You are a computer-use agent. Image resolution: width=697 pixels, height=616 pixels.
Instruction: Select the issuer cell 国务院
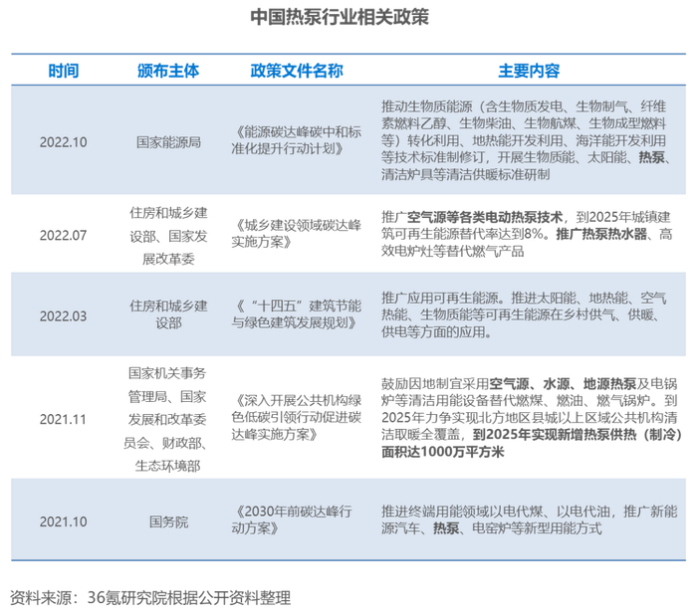[168, 521]
